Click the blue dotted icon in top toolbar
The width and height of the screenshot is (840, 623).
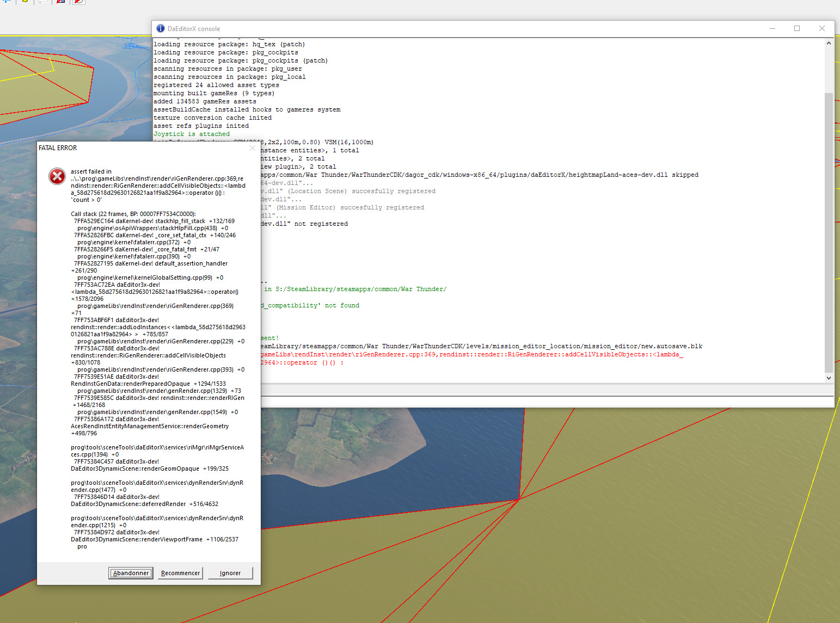(x=7, y=2)
